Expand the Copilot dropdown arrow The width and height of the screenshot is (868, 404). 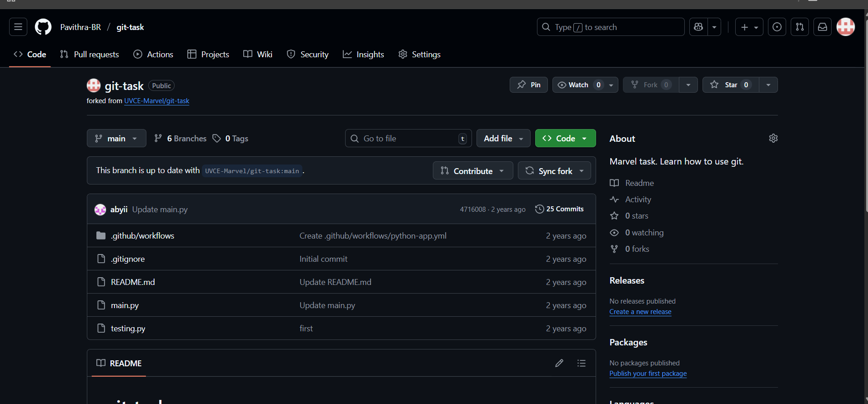(x=714, y=27)
